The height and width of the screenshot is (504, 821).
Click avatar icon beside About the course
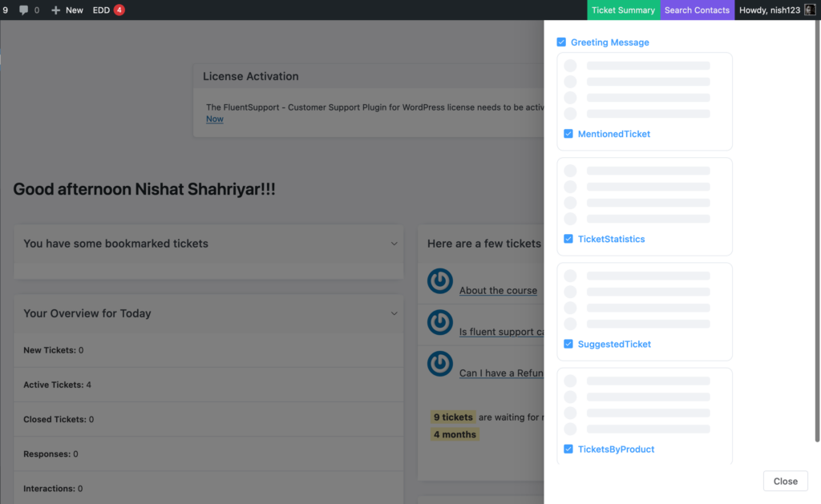(x=440, y=281)
